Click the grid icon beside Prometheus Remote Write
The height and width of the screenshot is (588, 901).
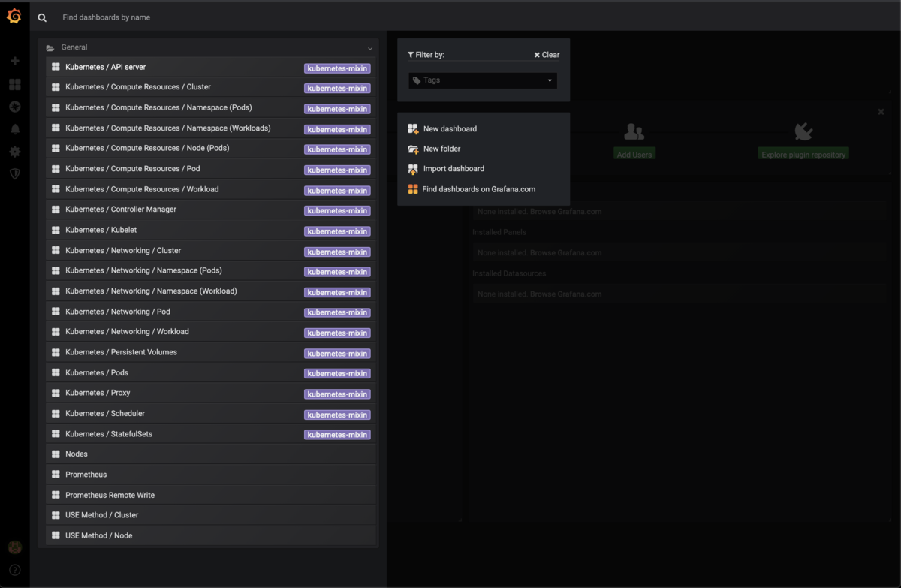(56, 495)
